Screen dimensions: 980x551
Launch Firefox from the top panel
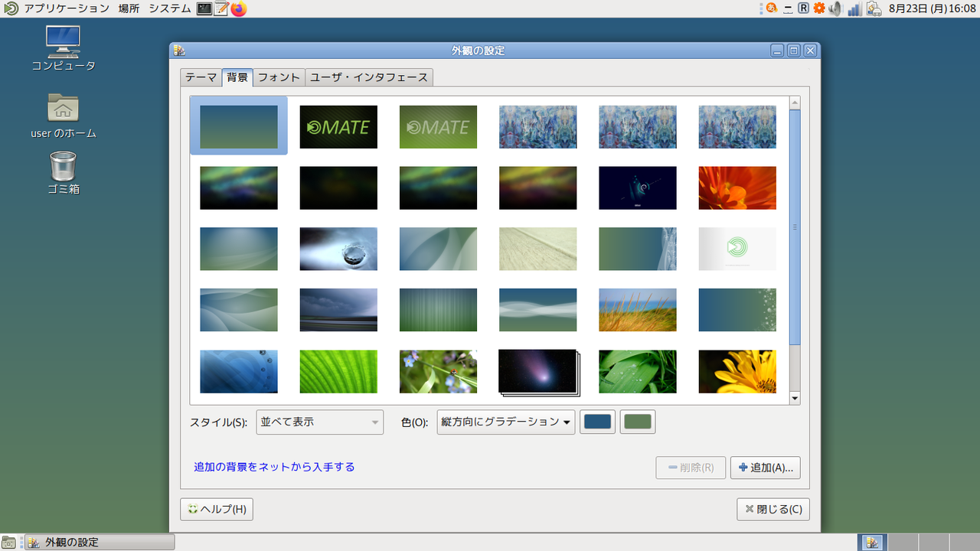click(x=239, y=8)
